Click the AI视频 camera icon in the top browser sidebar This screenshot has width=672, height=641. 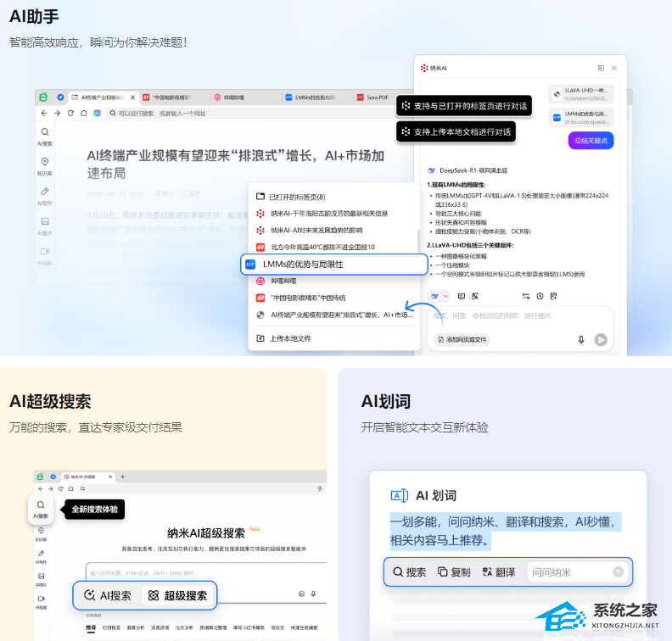pyautogui.click(x=45, y=251)
